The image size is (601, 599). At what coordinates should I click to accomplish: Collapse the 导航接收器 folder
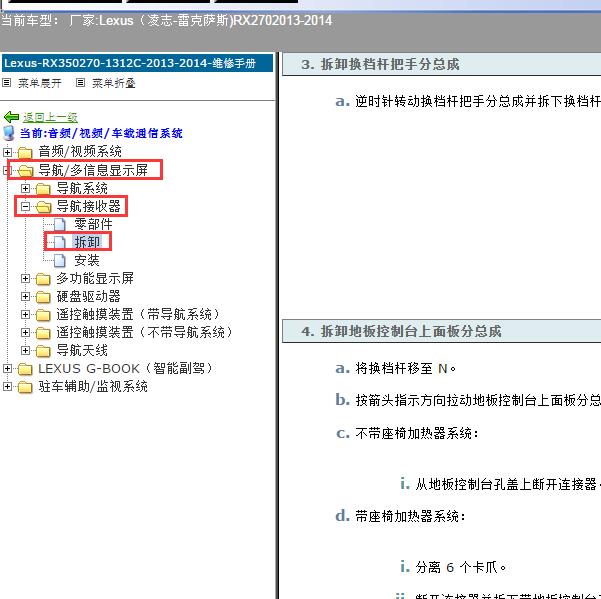tap(25, 207)
